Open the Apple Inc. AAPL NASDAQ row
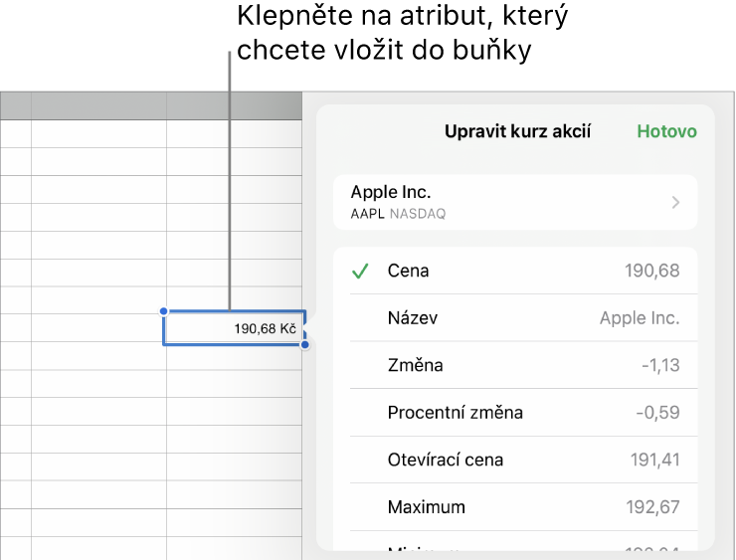736x560 pixels. click(515, 202)
